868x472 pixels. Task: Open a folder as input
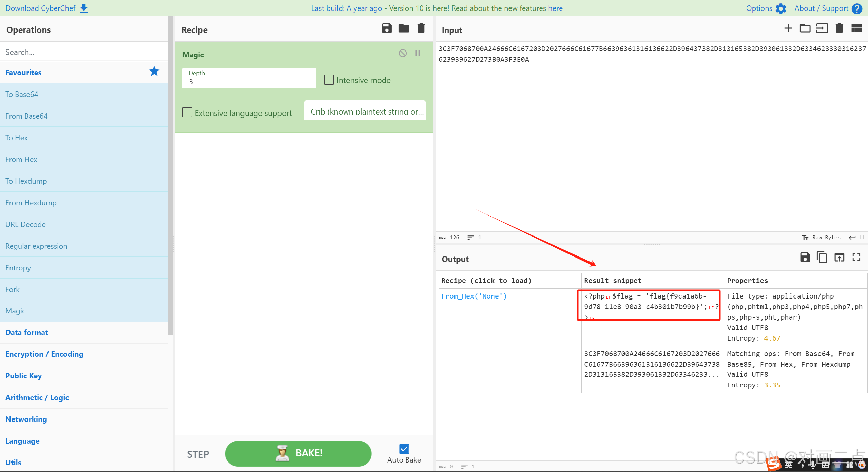point(805,28)
